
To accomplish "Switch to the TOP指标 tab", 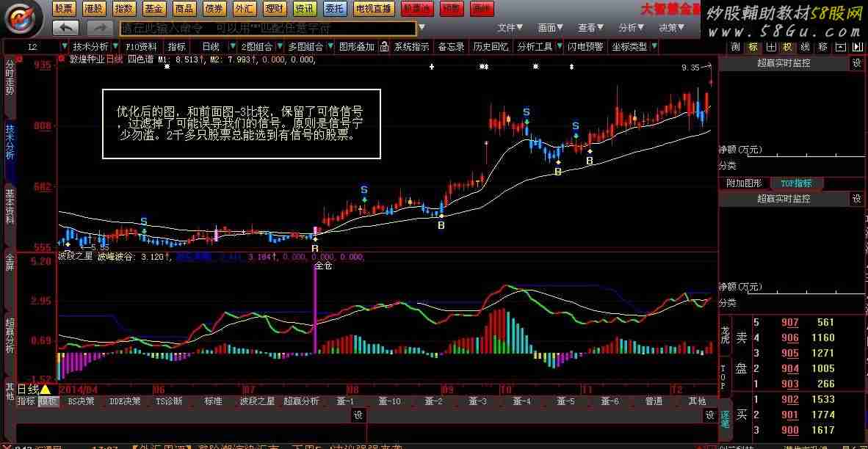I will [796, 183].
